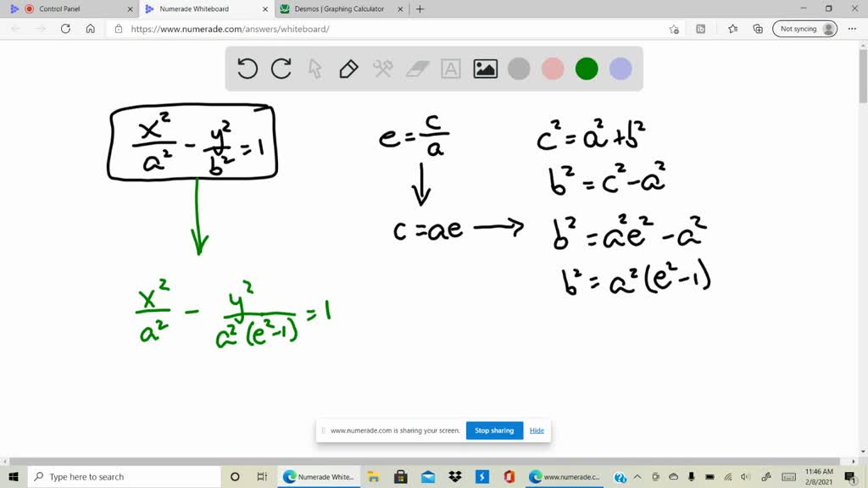
Task: Click the browser address bar URL
Action: click(230, 29)
